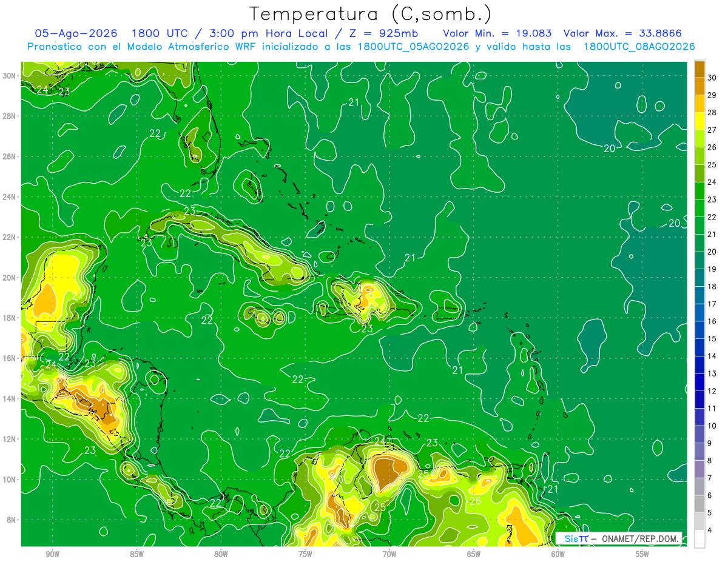The image size is (728, 562).
Task: Click the "28N" latitude label
Action: tap(9, 116)
